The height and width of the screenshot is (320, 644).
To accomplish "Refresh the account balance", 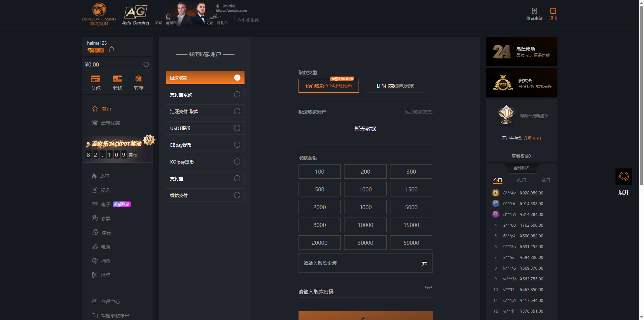I will (146, 64).
